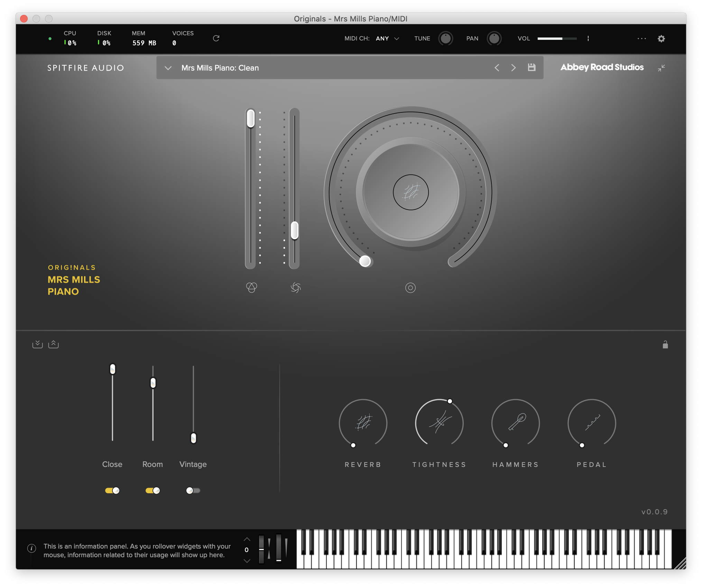Viewport: 702px width, 588px height.
Task: Expand the Mrs Mills Piano preset dropdown
Action: point(168,68)
